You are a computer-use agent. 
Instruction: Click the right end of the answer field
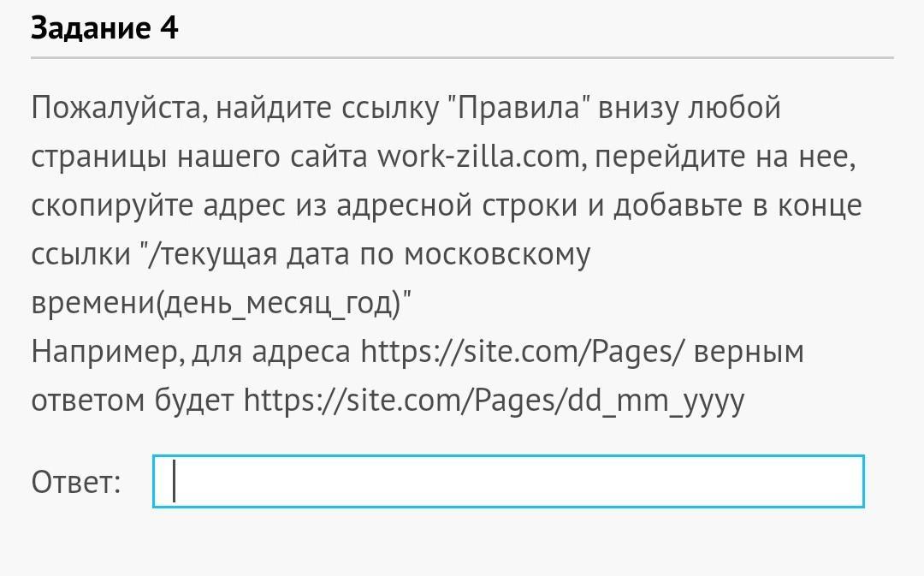point(847,482)
